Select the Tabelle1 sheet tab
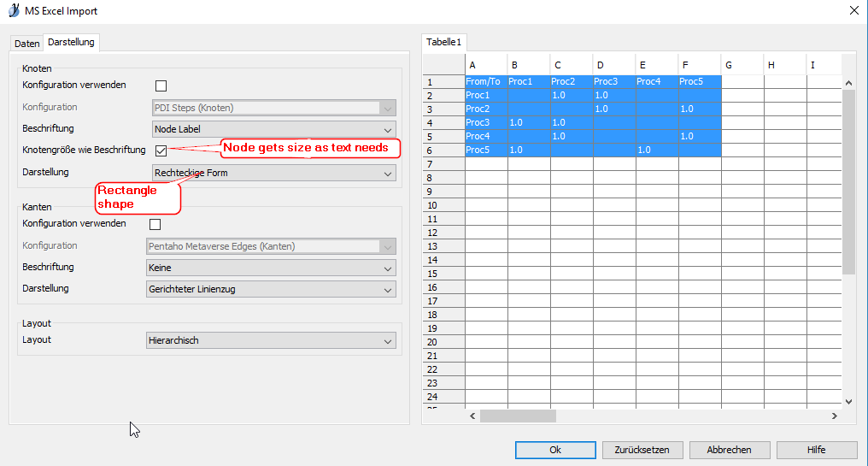 pyautogui.click(x=443, y=42)
